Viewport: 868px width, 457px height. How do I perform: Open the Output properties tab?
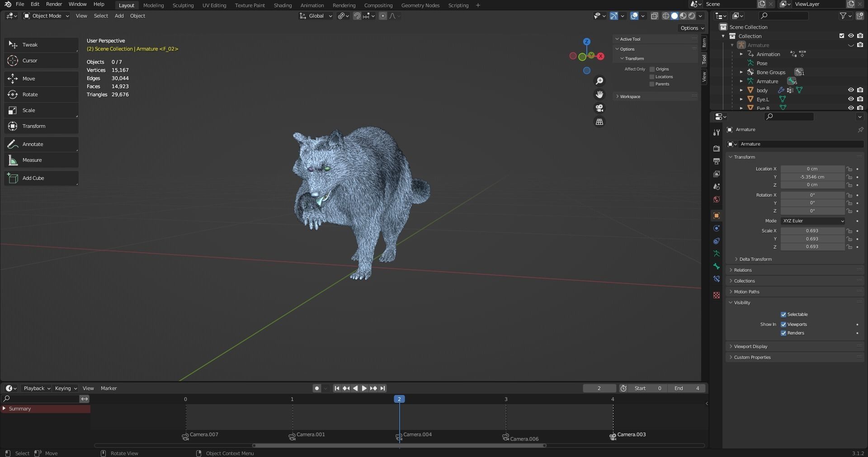pos(717,161)
